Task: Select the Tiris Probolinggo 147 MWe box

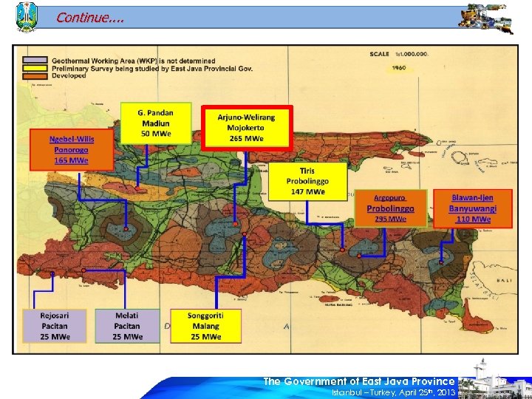Action: (x=307, y=182)
